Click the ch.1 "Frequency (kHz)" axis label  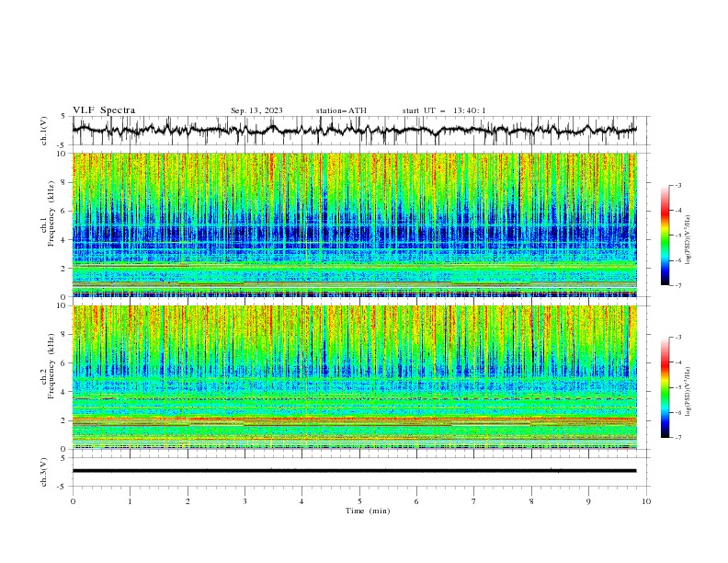51,213
